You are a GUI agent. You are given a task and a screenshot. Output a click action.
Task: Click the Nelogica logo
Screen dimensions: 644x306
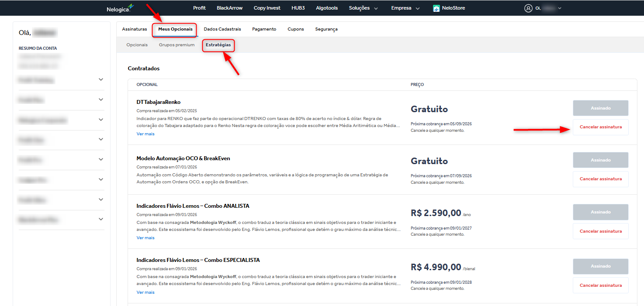(120, 8)
